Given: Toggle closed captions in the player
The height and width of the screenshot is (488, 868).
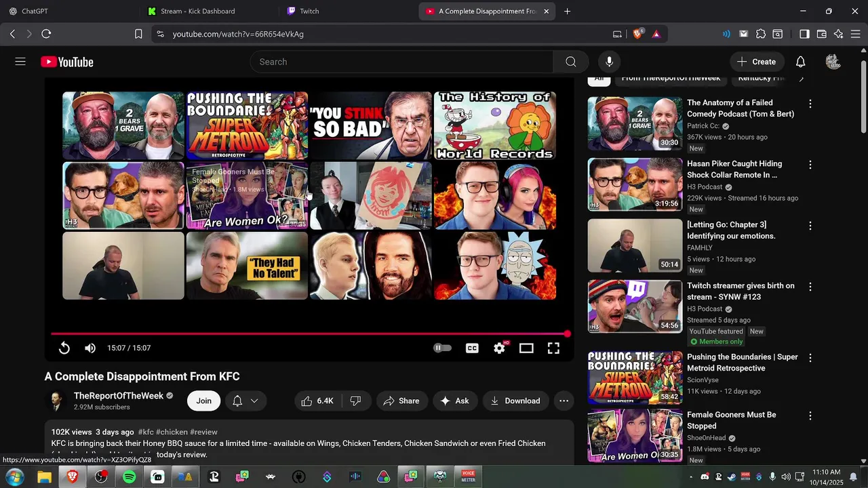Looking at the screenshot, I should coord(472,348).
